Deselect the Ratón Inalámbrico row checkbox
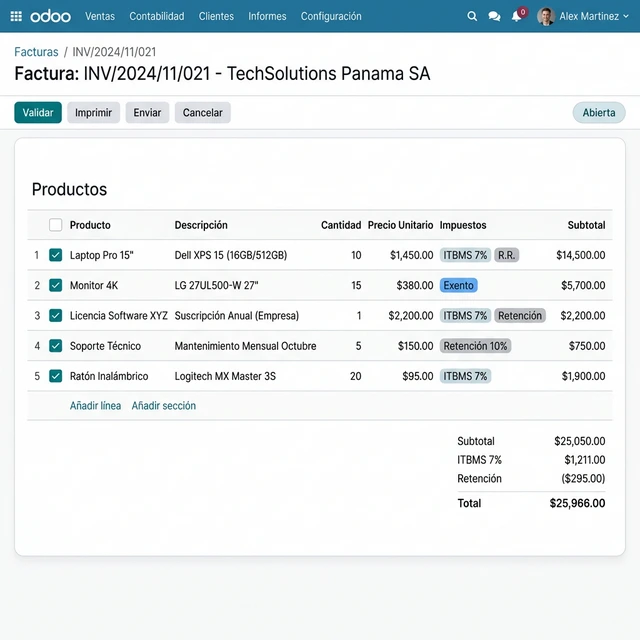This screenshot has height=640, width=640. coord(56,376)
